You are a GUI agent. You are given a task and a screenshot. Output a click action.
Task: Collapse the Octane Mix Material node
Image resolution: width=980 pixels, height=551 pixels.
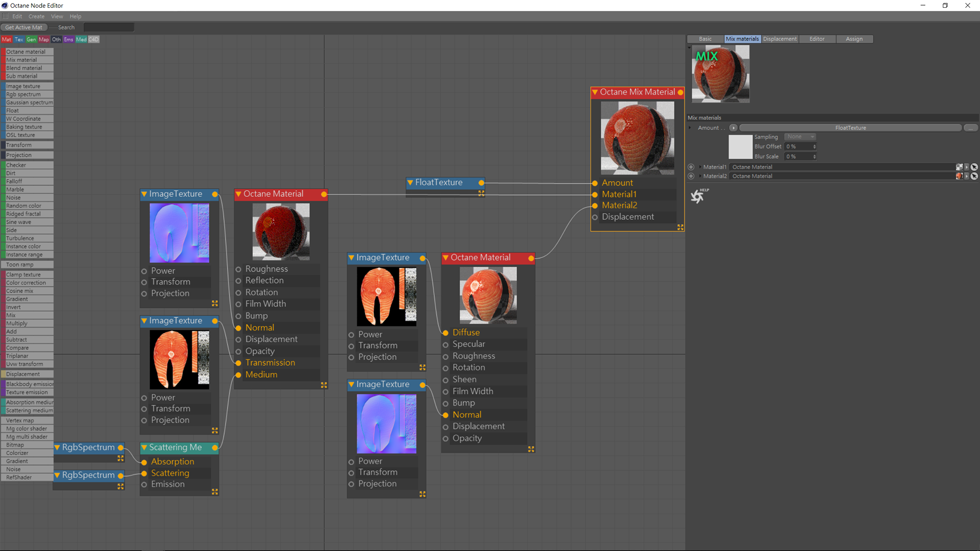pos(595,92)
